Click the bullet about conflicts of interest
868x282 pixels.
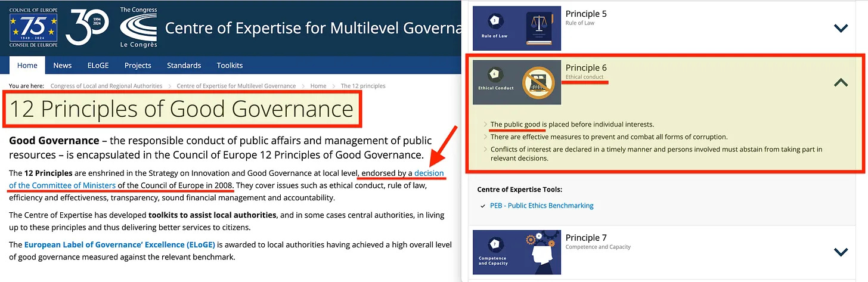click(x=656, y=154)
